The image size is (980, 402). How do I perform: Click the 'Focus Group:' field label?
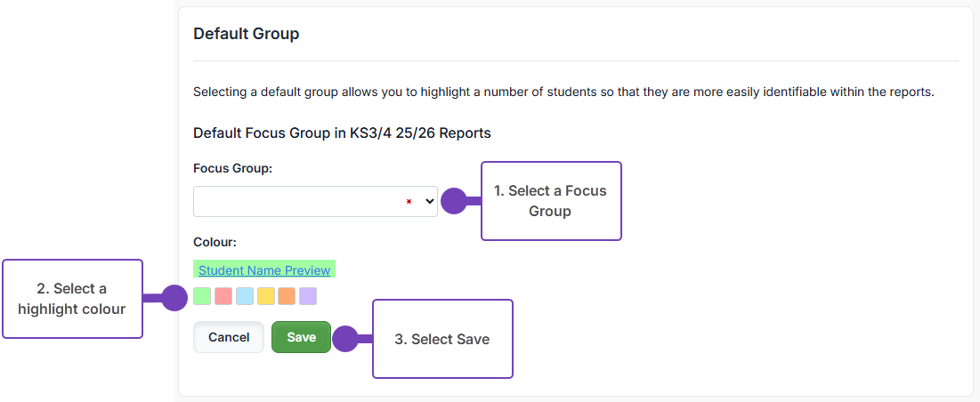[232, 168]
